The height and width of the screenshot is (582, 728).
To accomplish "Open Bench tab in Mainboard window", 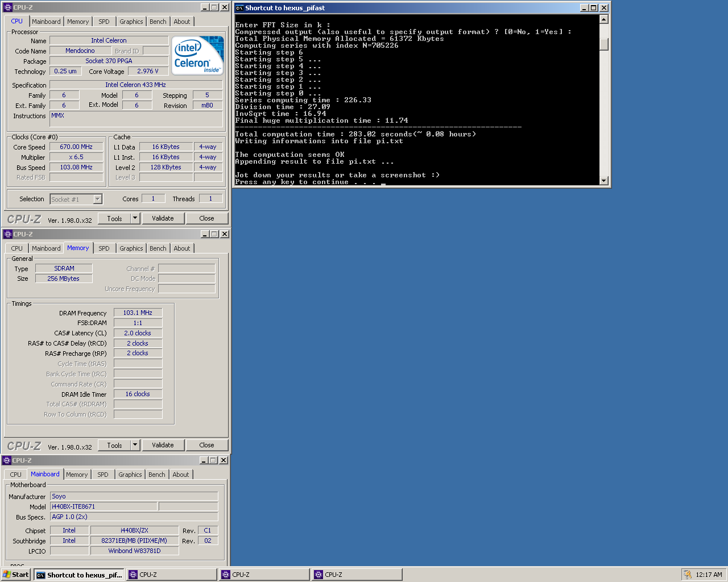I will [x=157, y=475].
